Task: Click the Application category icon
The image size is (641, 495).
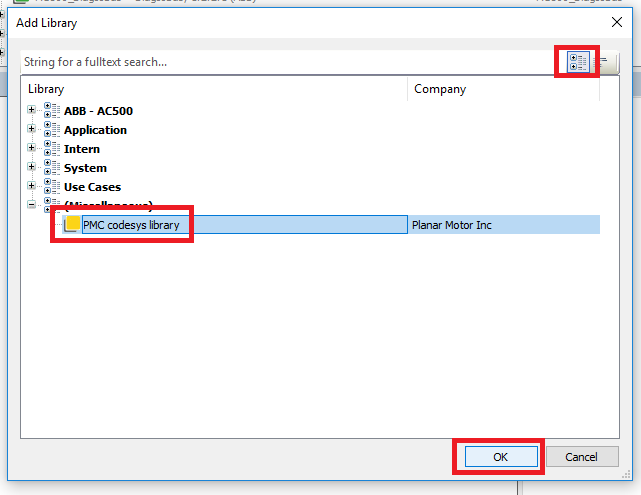Action: 52,129
